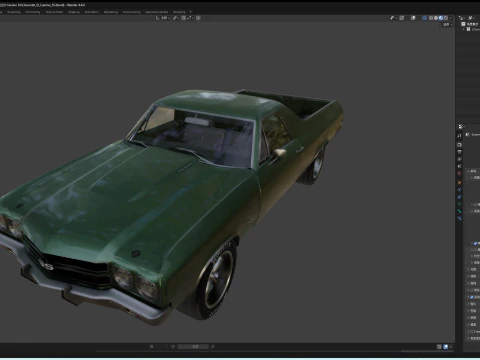
Task: Switch to the Sculpting workspace tab
Action: click(14, 12)
